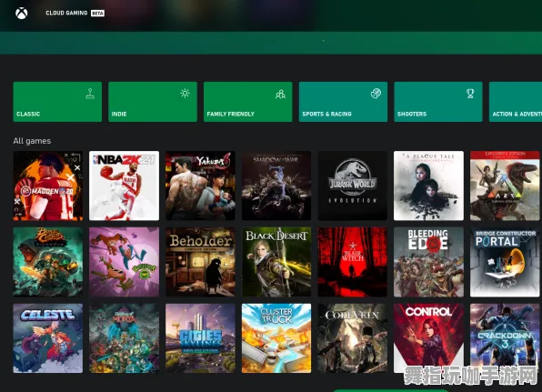Click the trophy icon on Shooters tile
The image size is (542, 392).
(470, 94)
